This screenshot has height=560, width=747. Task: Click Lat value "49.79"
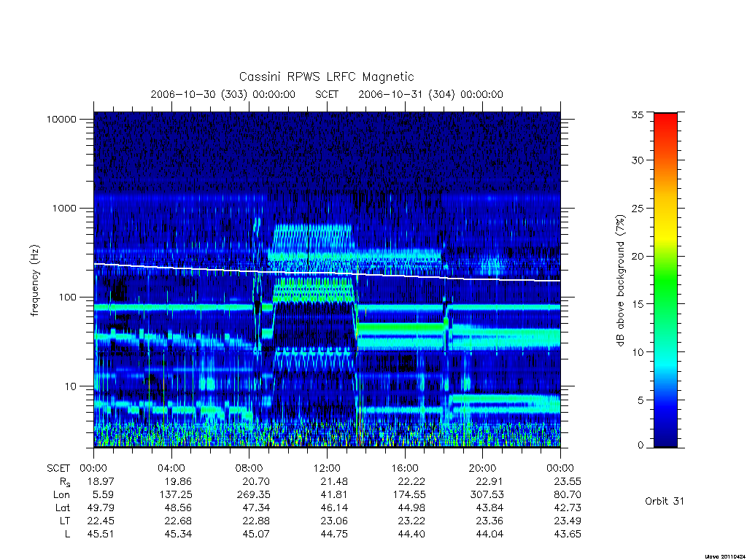(x=101, y=508)
